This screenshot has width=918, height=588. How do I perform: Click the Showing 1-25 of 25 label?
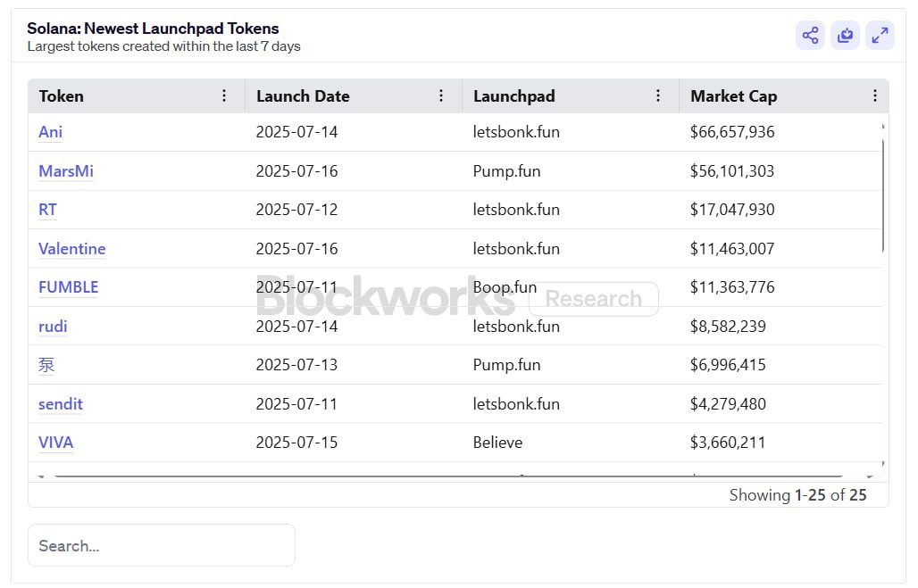pos(798,495)
